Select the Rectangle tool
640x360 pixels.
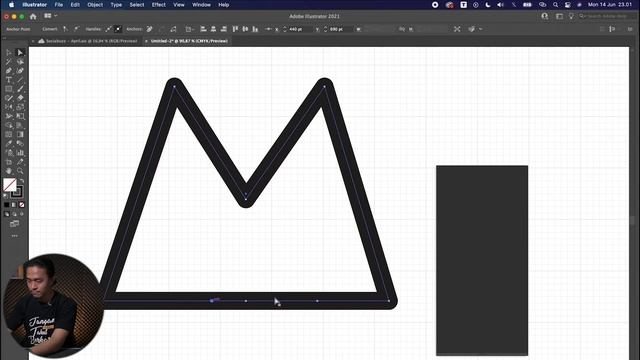[x=9, y=89]
